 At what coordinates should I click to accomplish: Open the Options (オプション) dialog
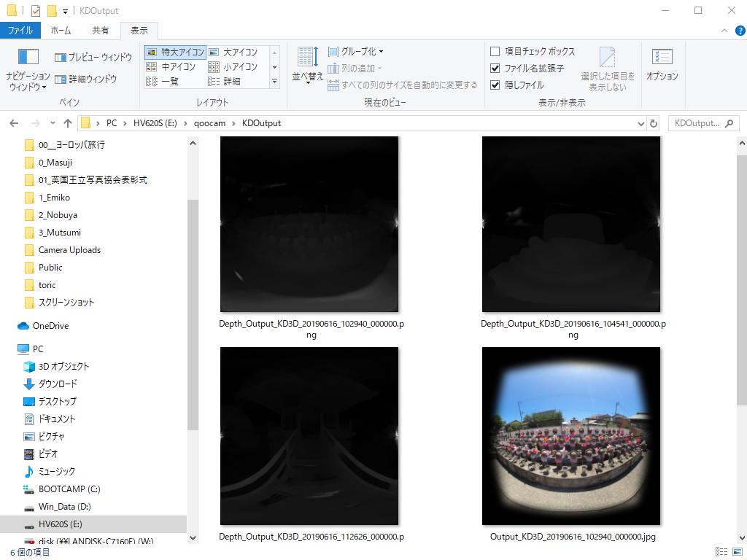point(662,65)
